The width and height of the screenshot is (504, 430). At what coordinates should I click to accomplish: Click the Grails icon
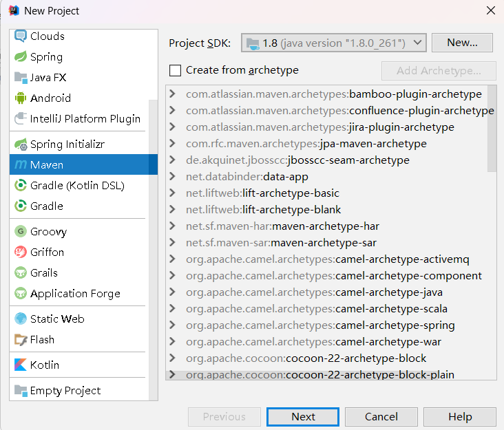point(21,272)
